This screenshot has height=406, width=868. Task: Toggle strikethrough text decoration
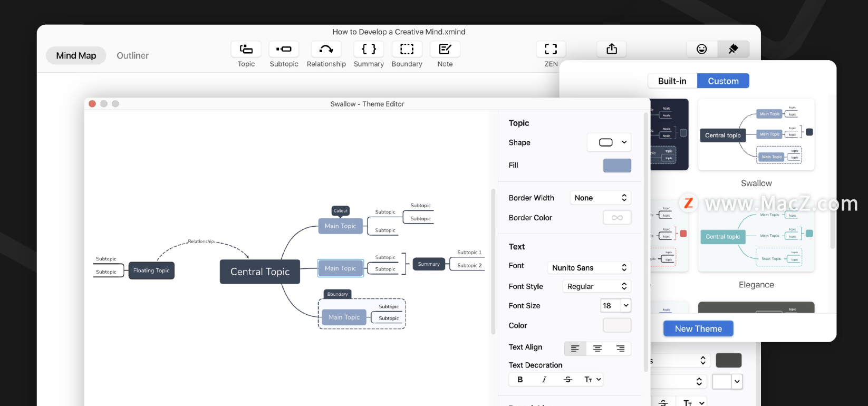point(568,380)
